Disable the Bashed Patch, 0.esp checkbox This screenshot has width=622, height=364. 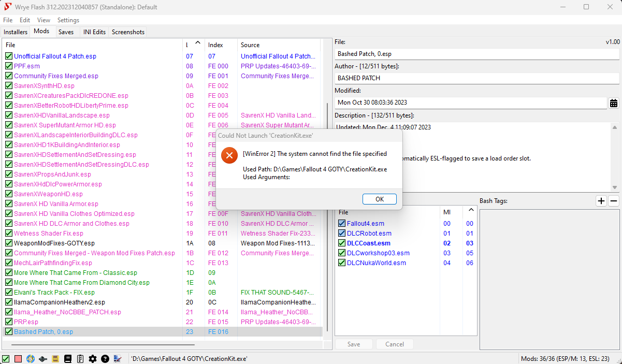click(x=9, y=332)
